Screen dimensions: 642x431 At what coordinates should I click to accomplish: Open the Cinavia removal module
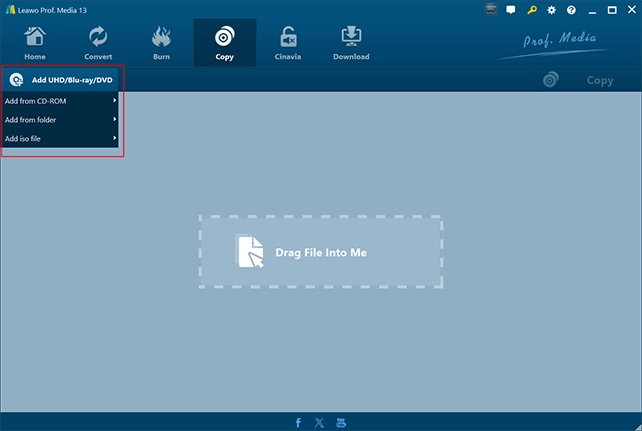pyautogui.click(x=288, y=43)
